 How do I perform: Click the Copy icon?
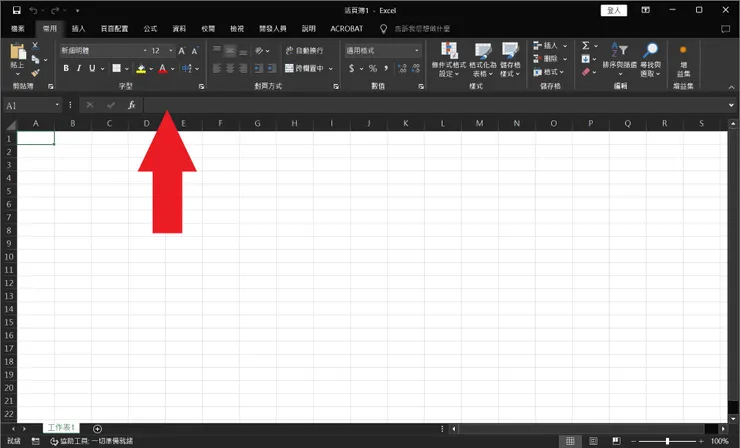point(35,59)
